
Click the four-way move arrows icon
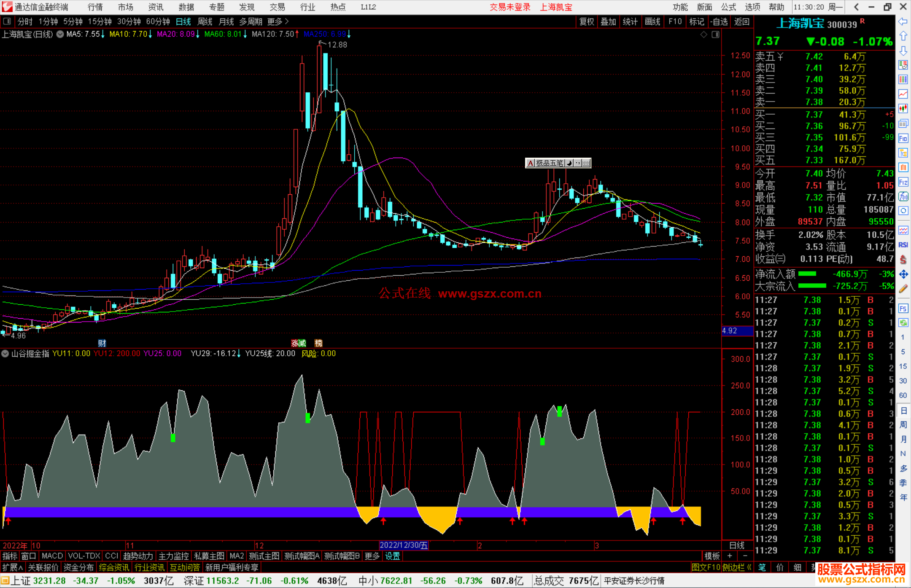pyautogui.click(x=903, y=274)
